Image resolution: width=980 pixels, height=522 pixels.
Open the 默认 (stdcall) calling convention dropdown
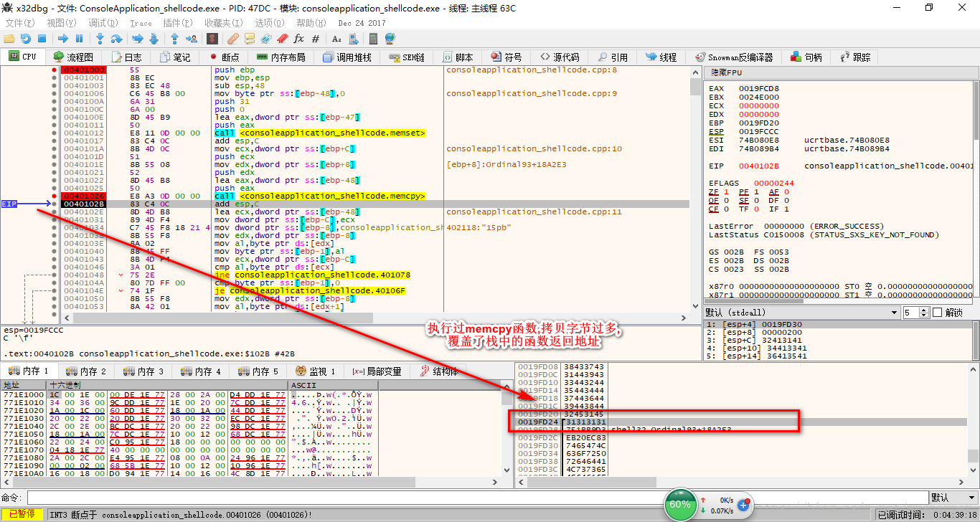point(801,313)
